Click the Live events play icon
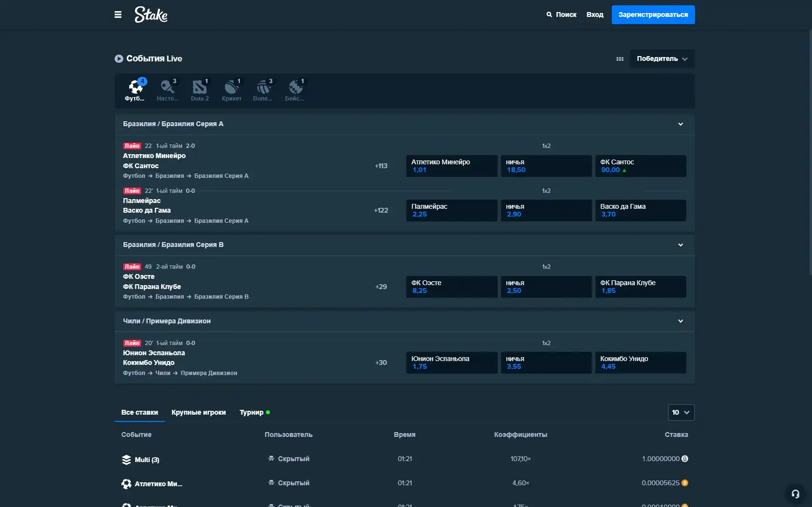The width and height of the screenshot is (812, 507). click(x=118, y=58)
